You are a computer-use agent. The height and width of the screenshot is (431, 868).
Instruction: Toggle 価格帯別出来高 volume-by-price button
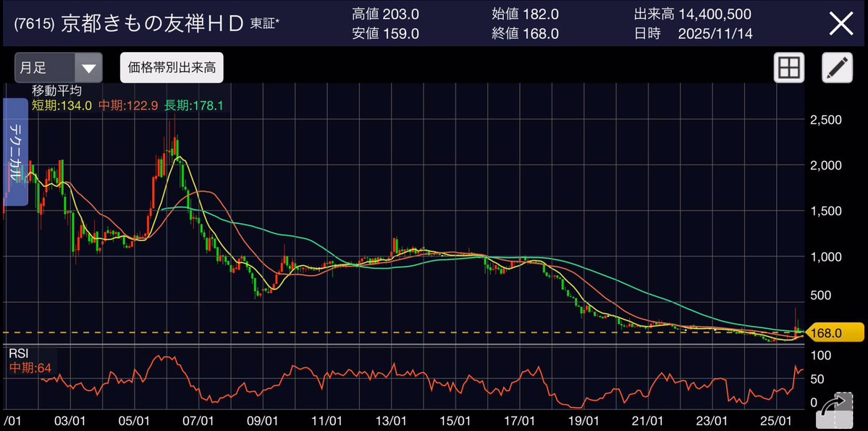(172, 68)
